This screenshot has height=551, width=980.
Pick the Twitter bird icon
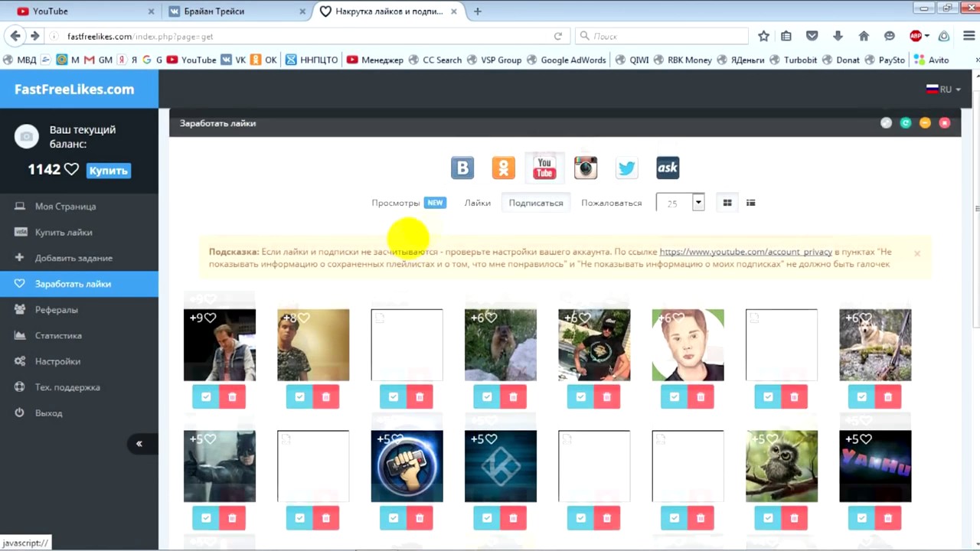pyautogui.click(x=626, y=168)
